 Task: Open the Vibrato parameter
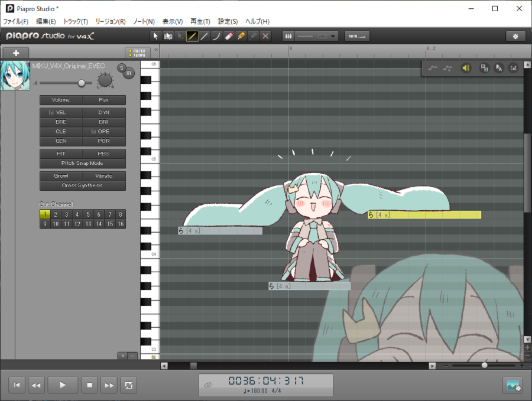[104, 176]
